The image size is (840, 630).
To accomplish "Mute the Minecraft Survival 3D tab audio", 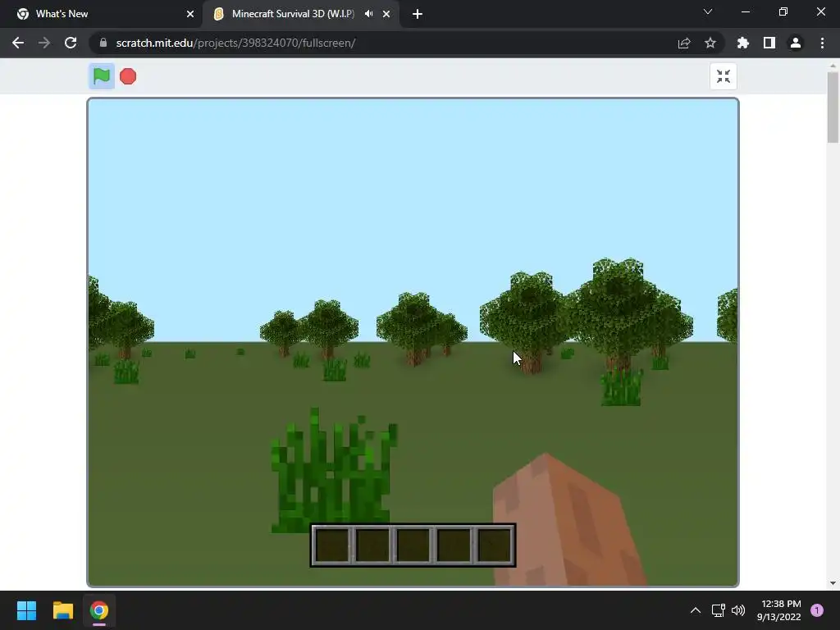I will [368, 14].
